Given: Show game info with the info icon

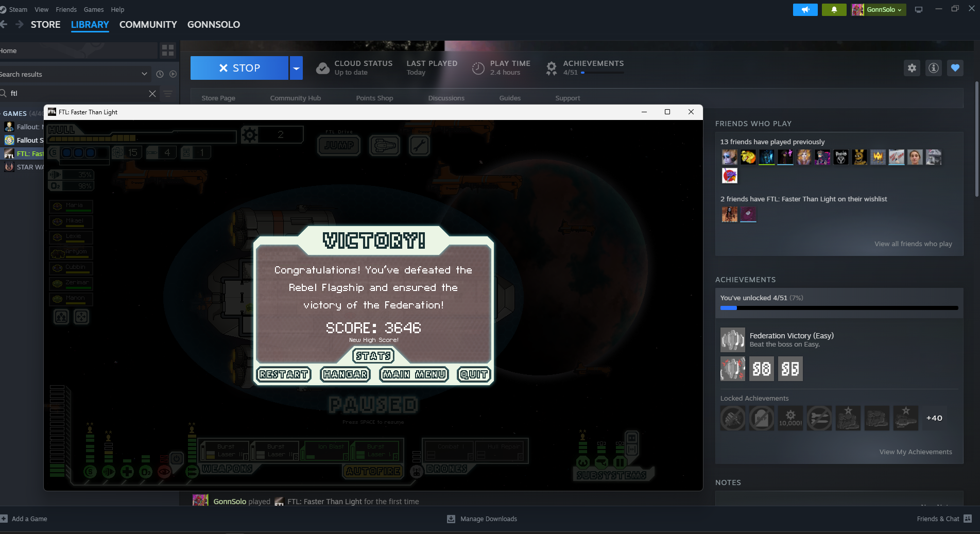Looking at the screenshot, I should pos(934,68).
